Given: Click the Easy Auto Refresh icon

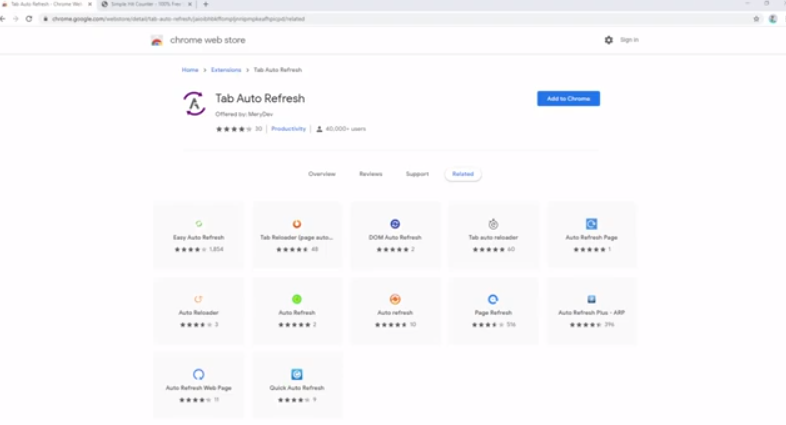Looking at the screenshot, I should coord(199,224).
